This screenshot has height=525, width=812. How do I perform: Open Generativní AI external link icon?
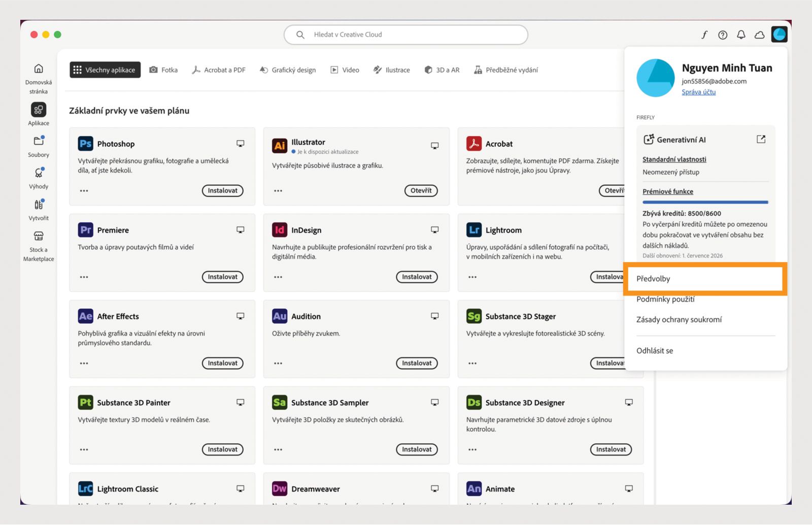click(761, 139)
